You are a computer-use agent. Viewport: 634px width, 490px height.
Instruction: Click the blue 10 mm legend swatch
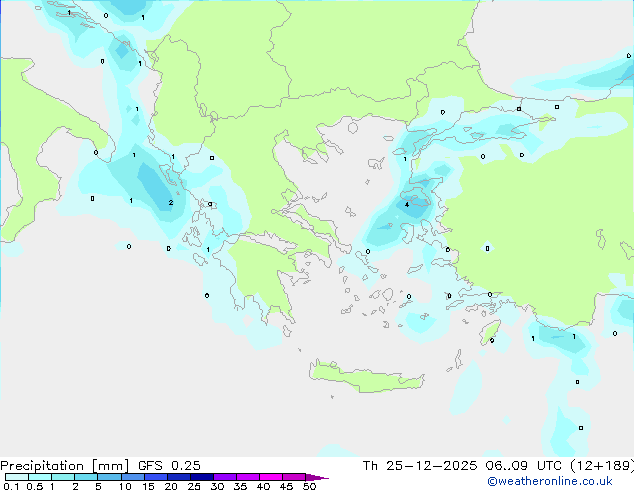tap(132, 477)
